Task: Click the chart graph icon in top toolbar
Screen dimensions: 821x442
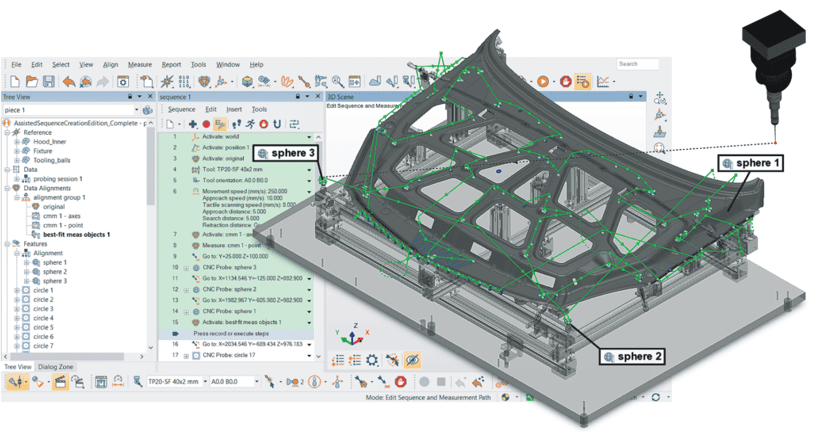Action: pyautogui.click(x=603, y=81)
